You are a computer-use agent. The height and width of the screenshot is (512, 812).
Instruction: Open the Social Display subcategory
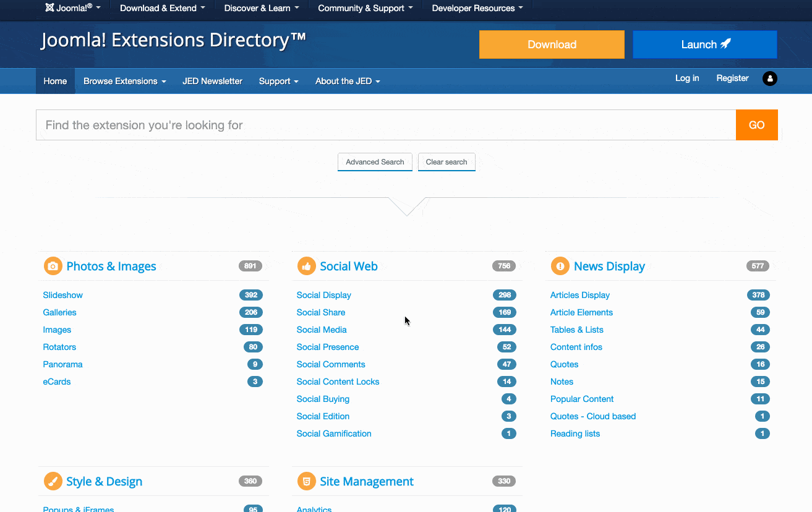pyautogui.click(x=324, y=295)
